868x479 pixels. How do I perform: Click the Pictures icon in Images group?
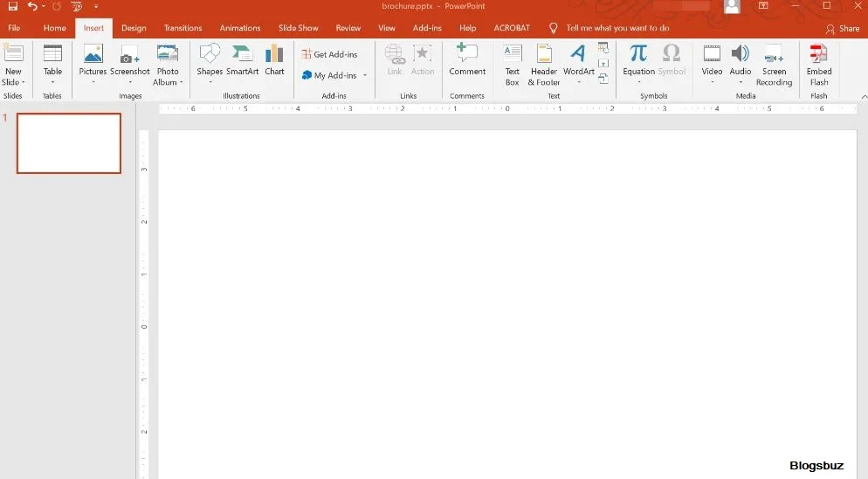[93, 55]
